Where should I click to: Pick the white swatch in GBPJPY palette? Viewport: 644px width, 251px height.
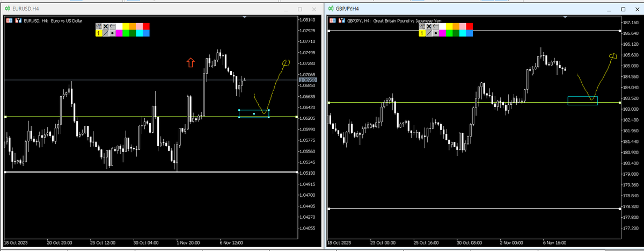pos(442,26)
